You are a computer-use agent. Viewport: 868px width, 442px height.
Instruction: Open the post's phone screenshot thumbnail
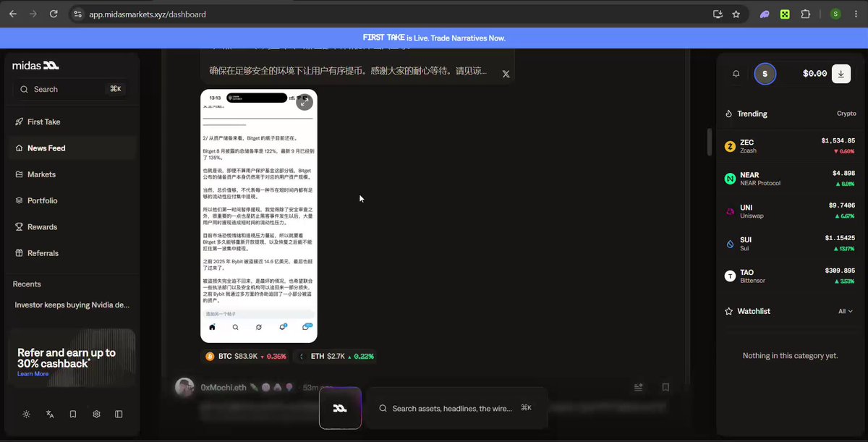259,216
